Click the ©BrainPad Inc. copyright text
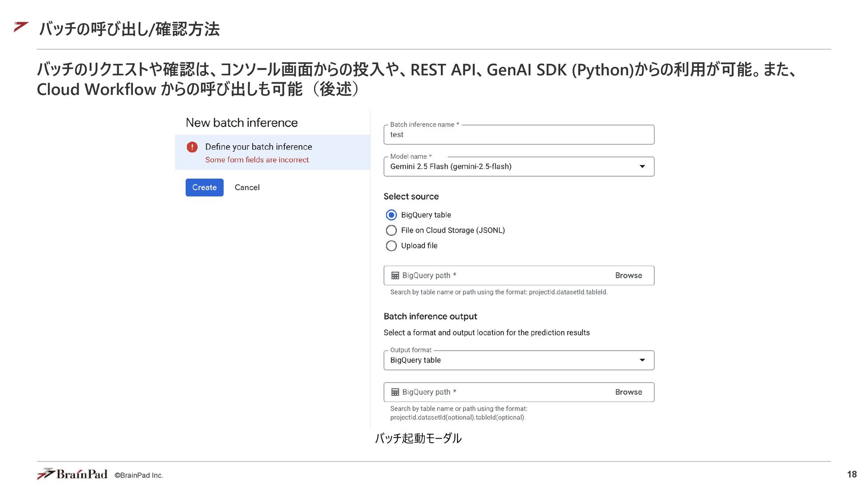The height and width of the screenshot is (488, 868). click(x=139, y=475)
